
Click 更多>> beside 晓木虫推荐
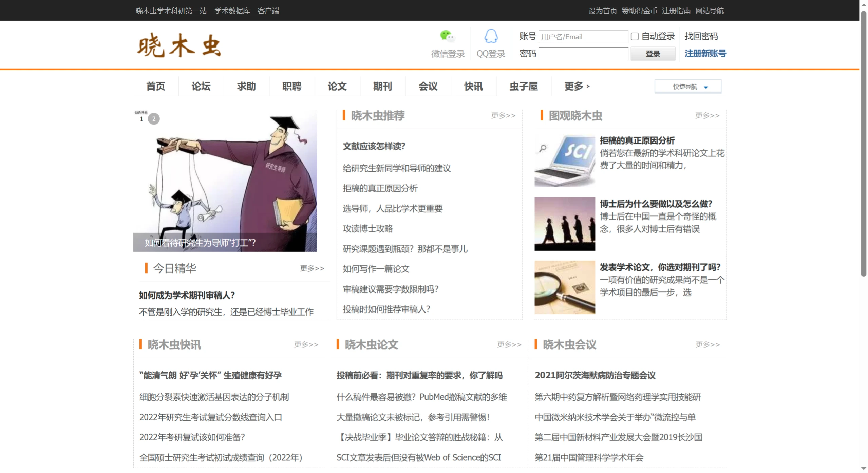coord(503,115)
